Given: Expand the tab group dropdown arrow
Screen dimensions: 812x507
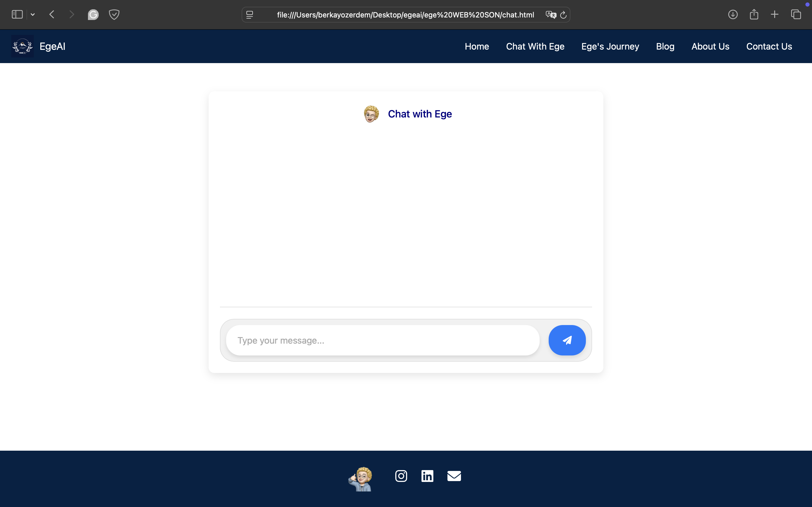Looking at the screenshot, I should click(x=32, y=14).
